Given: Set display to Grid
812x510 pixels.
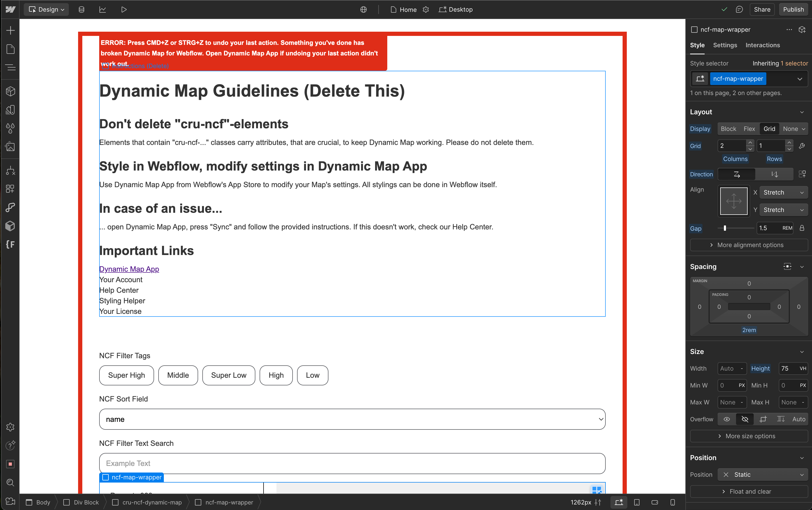Looking at the screenshot, I should 769,129.
